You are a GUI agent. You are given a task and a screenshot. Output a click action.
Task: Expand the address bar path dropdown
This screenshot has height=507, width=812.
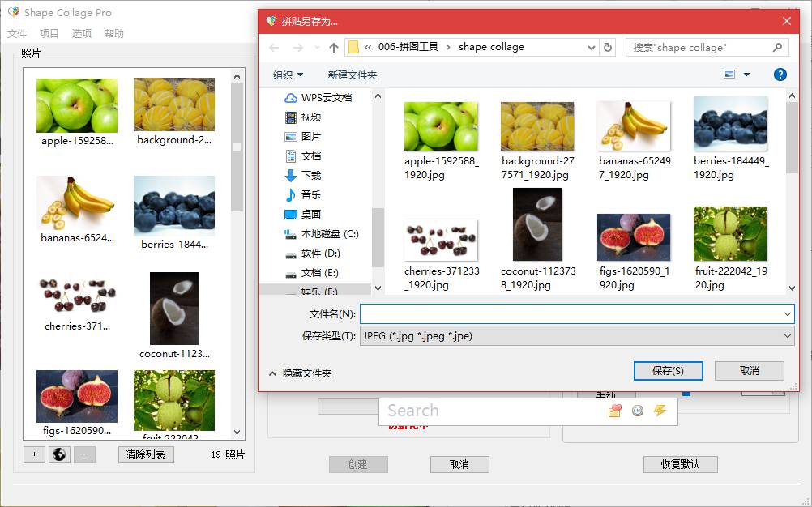pyautogui.click(x=592, y=48)
